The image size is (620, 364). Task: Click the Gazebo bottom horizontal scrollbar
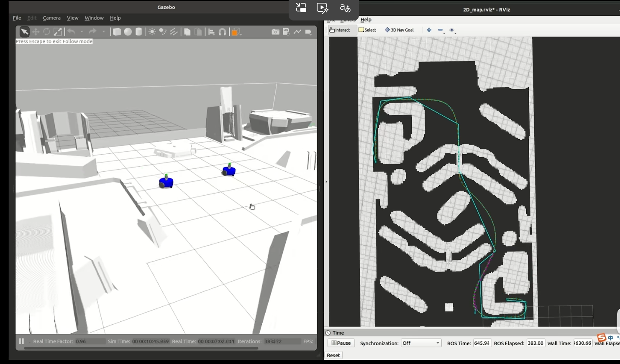tap(141, 348)
